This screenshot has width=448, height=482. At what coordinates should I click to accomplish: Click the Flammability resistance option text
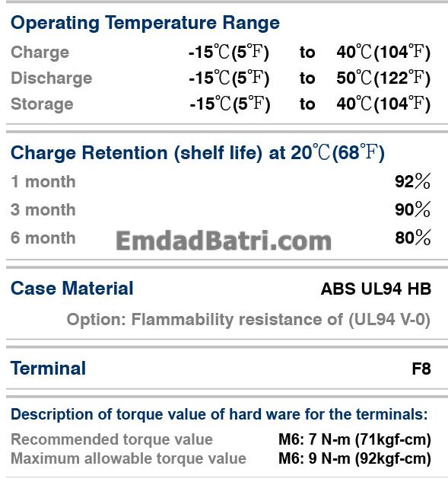(x=249, y=320)
